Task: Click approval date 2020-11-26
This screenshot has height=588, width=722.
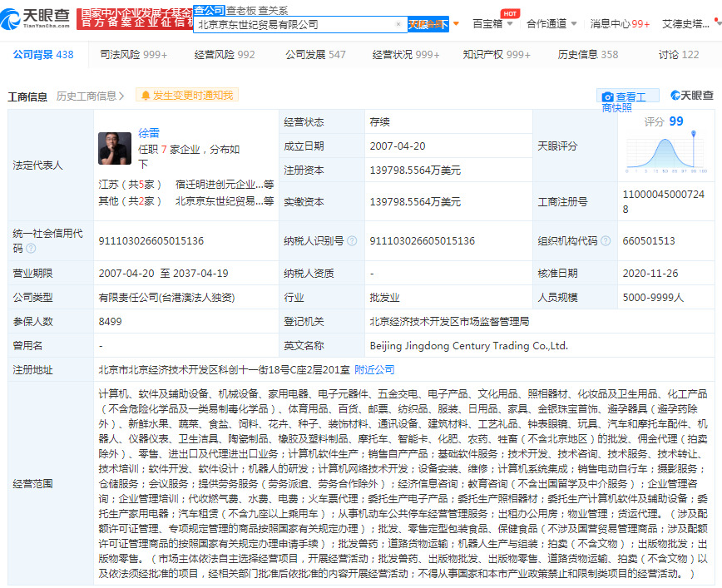Action: coord(650,273)
